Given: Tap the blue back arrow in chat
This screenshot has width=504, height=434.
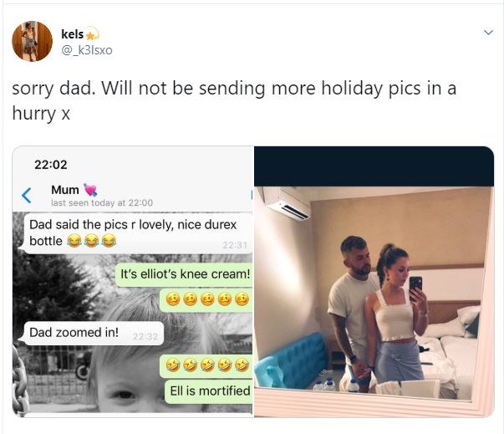Looking at the screenshot, I should tap(27, 195).
